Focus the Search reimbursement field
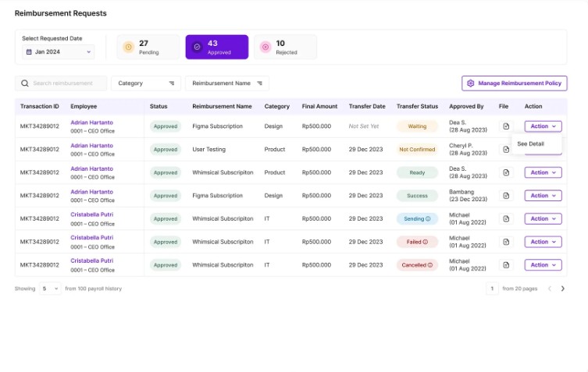The width and height of the screenshot is (588, 372). pyautogui.click(x=61, y=83)
